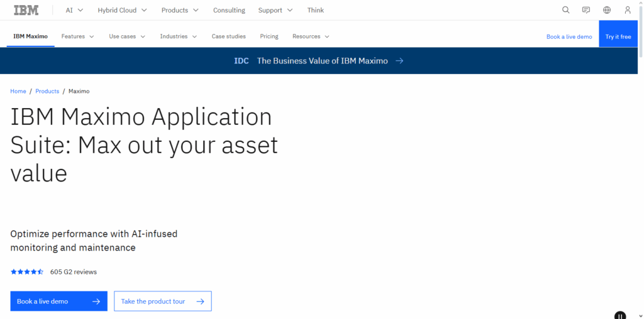This screenshot has height=319, width=644.
Task: Go to Case studies
Action: pyautogui.click(x=229, y=36)
